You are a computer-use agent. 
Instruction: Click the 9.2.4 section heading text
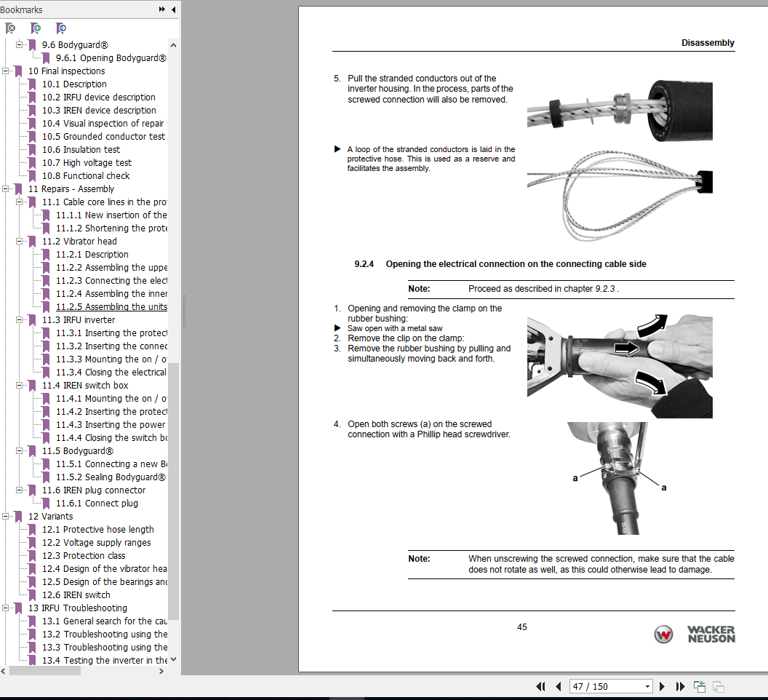[500, 263]
